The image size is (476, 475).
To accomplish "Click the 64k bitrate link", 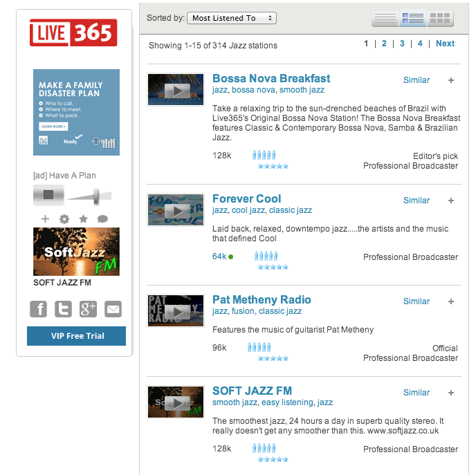I will click(219, 257).
